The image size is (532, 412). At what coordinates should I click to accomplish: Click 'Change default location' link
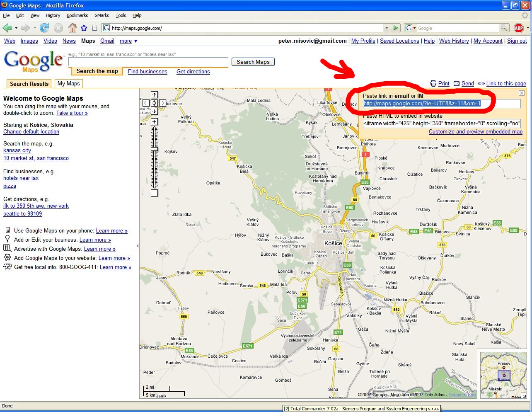tap(31, 131)
